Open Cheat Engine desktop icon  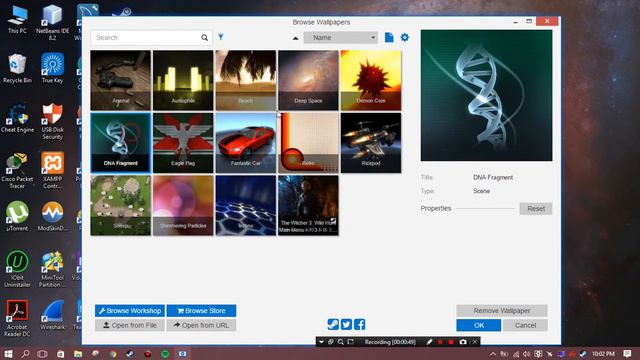17,118
